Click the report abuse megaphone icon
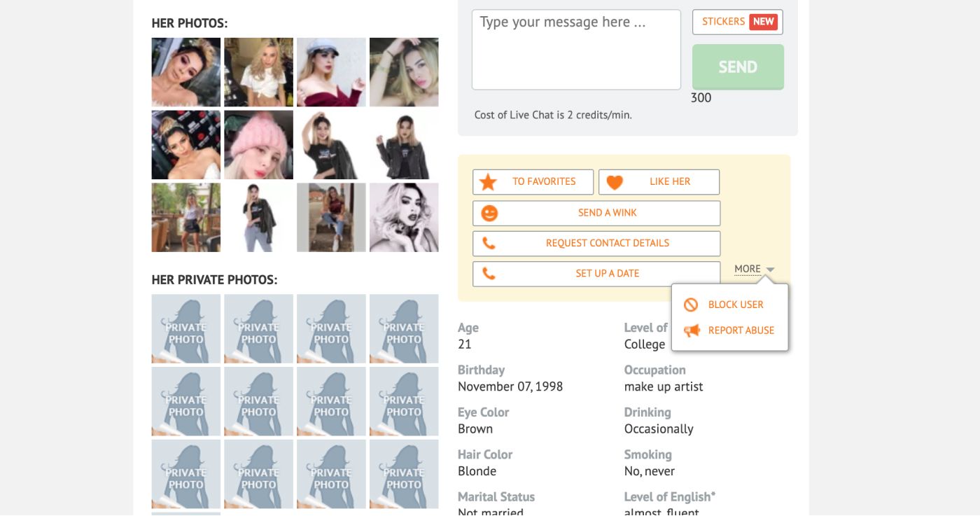 click(x=692, y=330)
